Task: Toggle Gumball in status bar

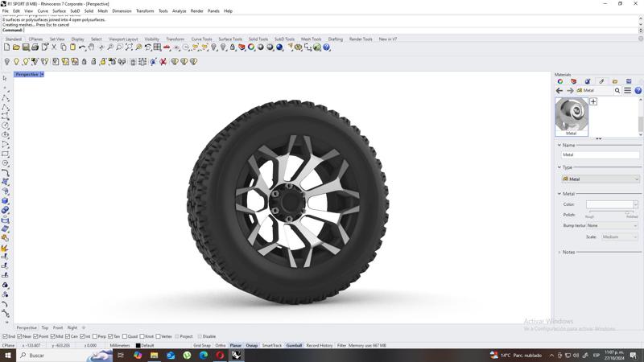Action: tap(294, 346)
